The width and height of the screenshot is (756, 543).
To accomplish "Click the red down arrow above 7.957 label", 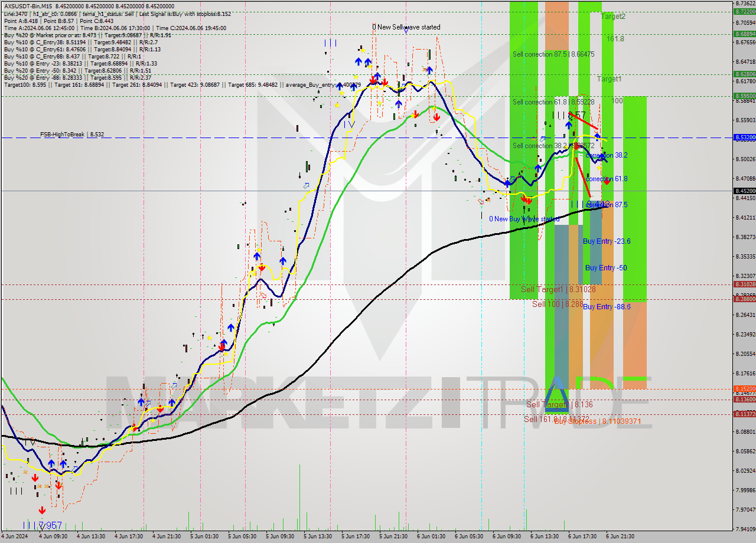I will [41, 510].
